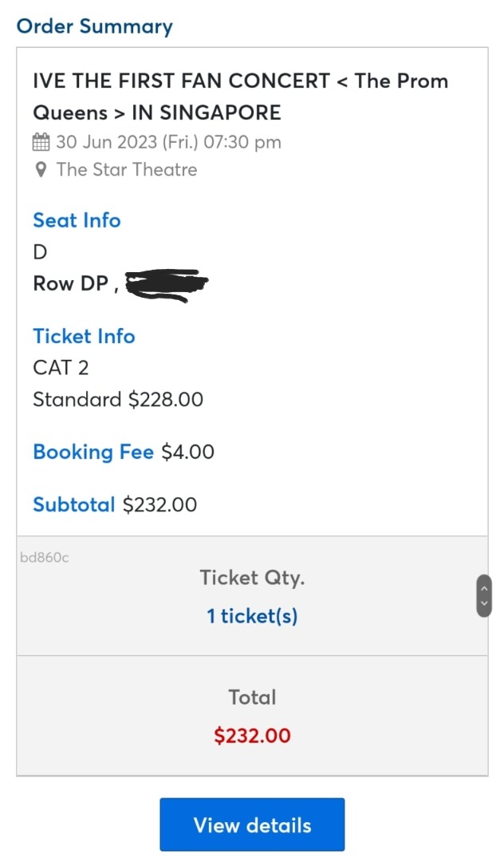Select The Star Theatre venue text
The image size is (504, 862).
[126, 169]
